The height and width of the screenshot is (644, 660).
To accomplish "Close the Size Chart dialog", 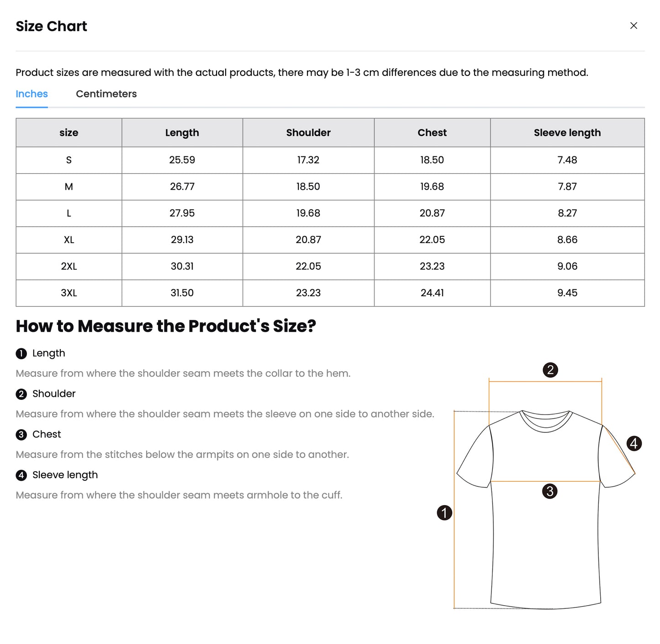I will (x=634, y=26).
